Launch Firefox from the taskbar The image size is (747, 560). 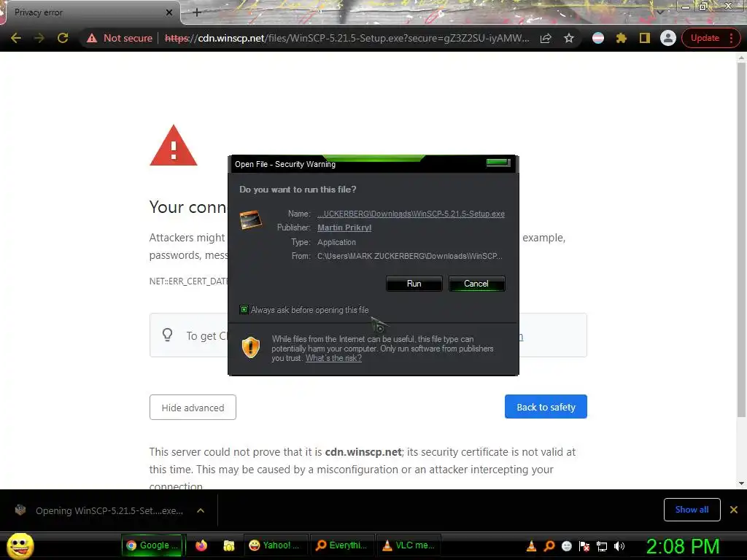(201, 545)
